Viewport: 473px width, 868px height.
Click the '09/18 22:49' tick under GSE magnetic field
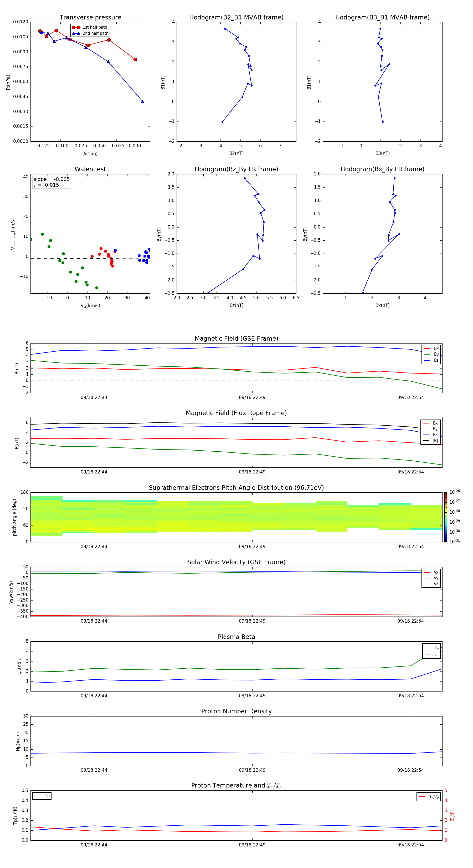252,398
